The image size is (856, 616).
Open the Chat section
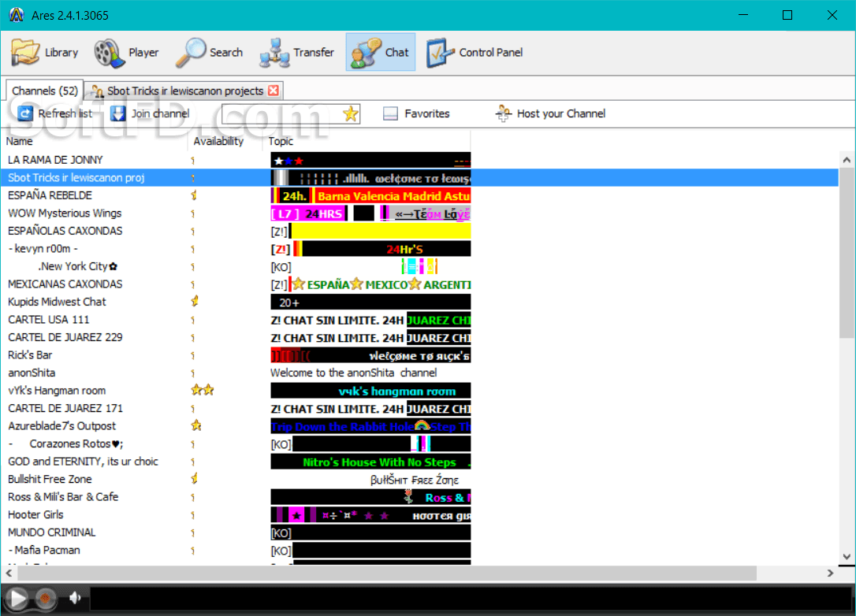point(381,52)
